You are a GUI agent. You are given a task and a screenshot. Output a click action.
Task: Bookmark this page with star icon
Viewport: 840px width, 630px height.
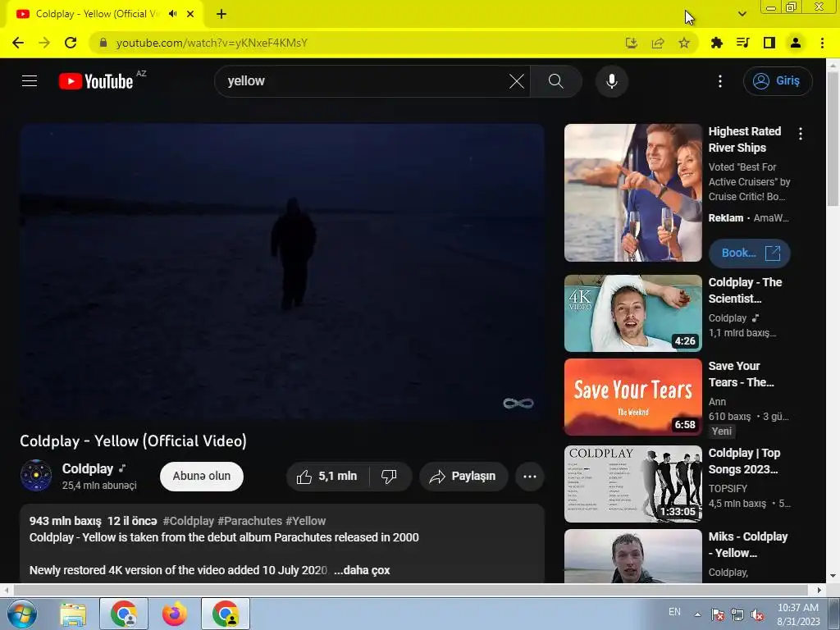tap(684, 43)
